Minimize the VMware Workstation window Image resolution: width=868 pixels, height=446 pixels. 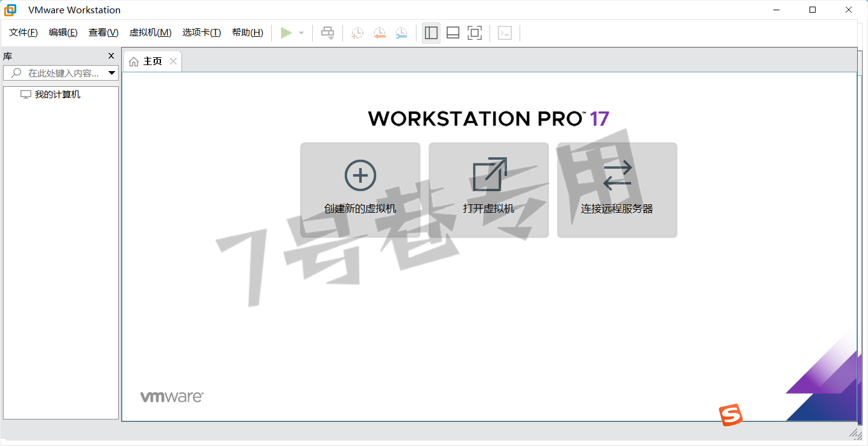point(776,10)
